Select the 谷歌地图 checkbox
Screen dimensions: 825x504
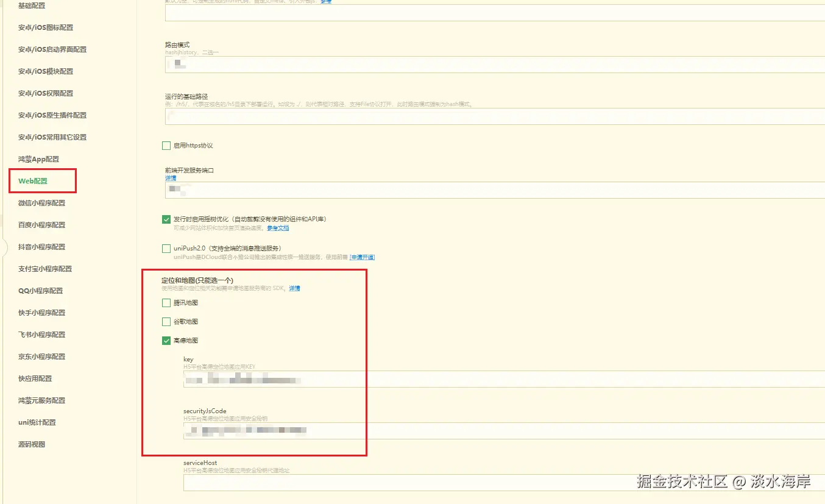click(166, 322)
